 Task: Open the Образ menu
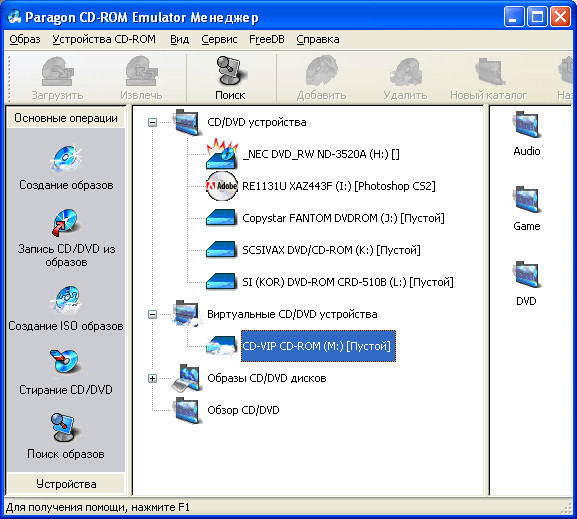click(25, 39)
